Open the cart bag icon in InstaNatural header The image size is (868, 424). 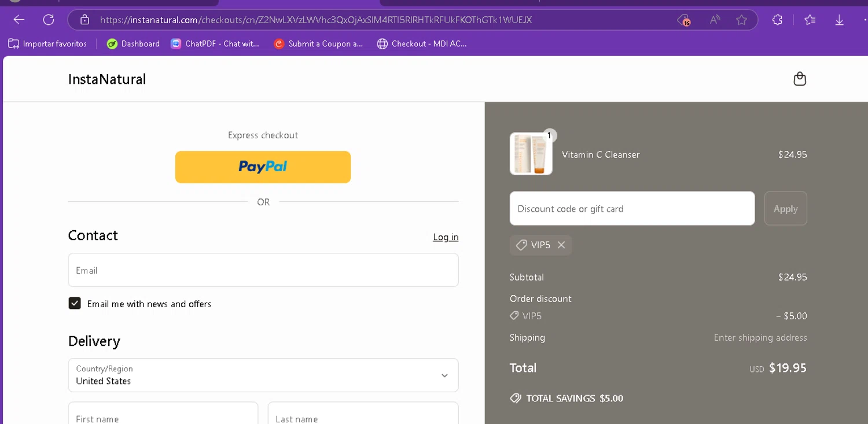tap(800, 79)
